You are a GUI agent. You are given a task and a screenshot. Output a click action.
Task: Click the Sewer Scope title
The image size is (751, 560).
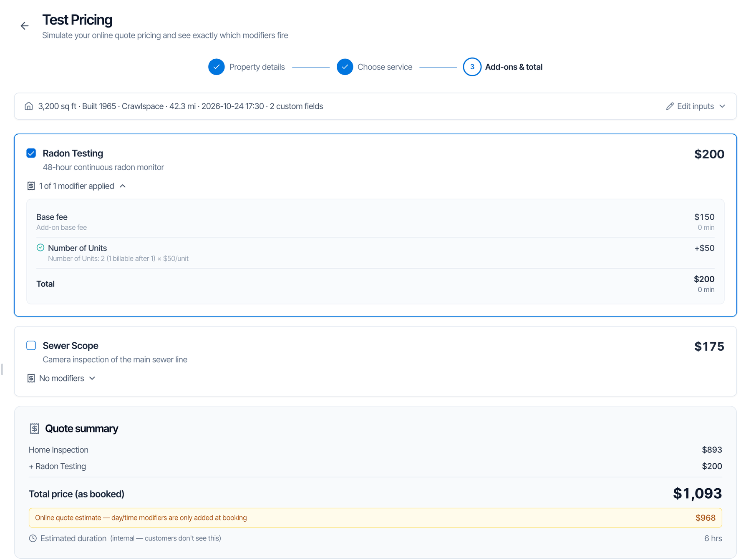(71, 346)
